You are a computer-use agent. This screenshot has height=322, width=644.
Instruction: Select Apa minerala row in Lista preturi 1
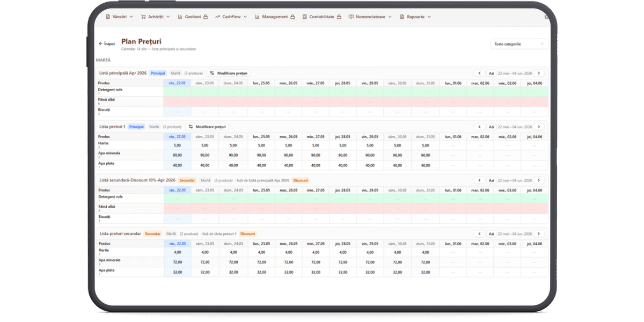click(322, 155)
